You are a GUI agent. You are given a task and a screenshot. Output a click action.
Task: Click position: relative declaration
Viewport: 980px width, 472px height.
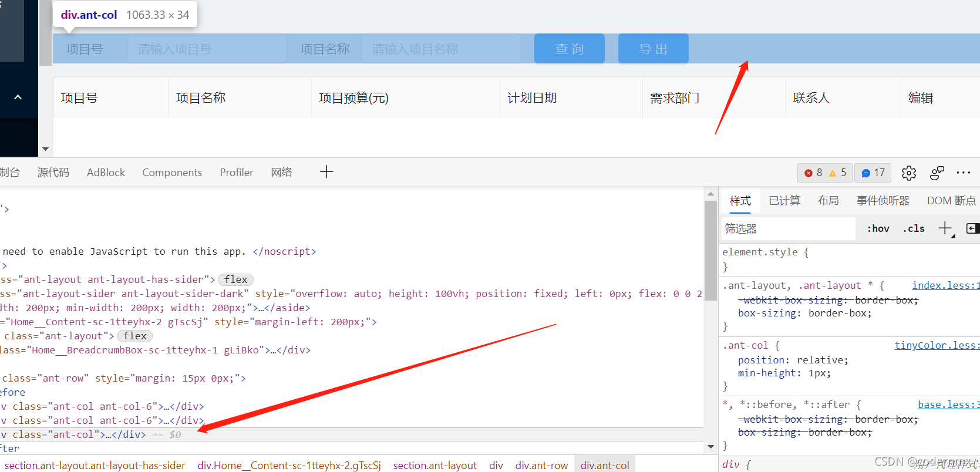pos(793,360)
